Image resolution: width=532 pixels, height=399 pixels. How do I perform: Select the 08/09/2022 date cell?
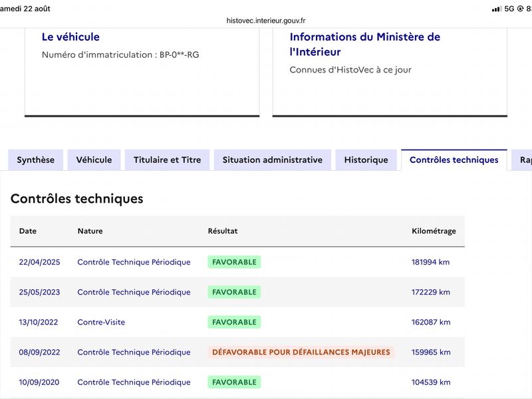pos(39,352)
